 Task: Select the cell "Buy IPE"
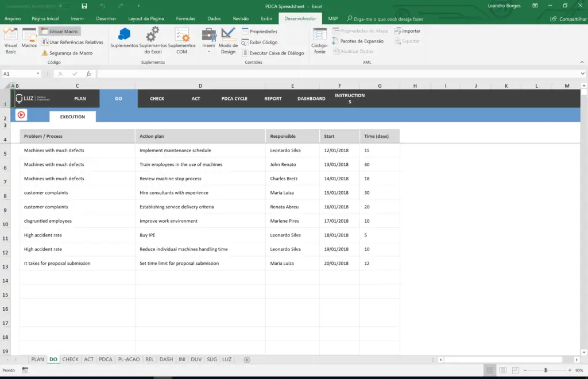coord(200,235)
